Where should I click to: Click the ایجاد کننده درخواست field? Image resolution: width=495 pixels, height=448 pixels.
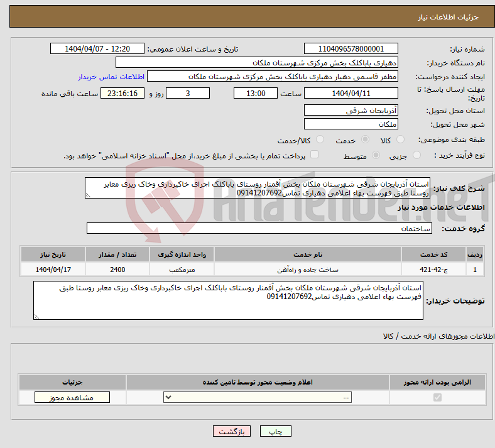(x=273, y=77)
